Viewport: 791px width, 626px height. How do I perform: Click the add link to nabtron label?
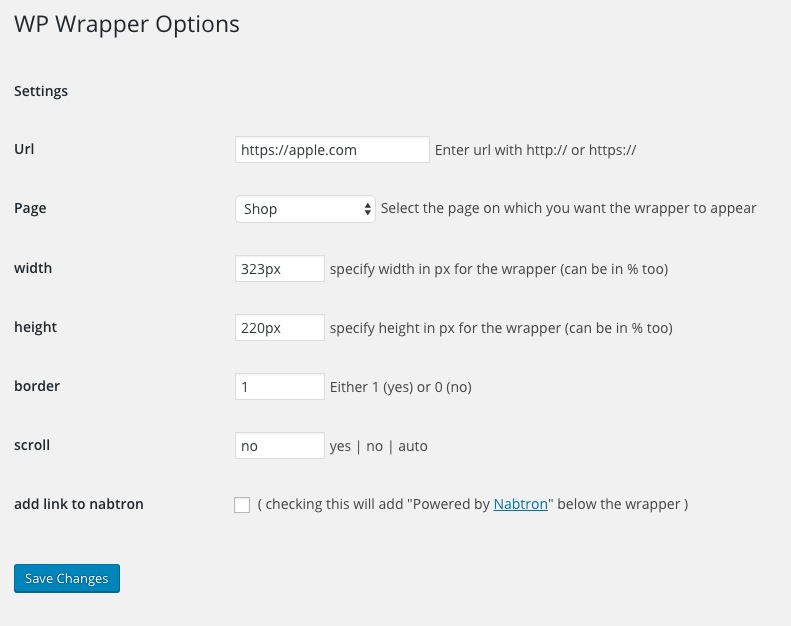click(79, 504)
